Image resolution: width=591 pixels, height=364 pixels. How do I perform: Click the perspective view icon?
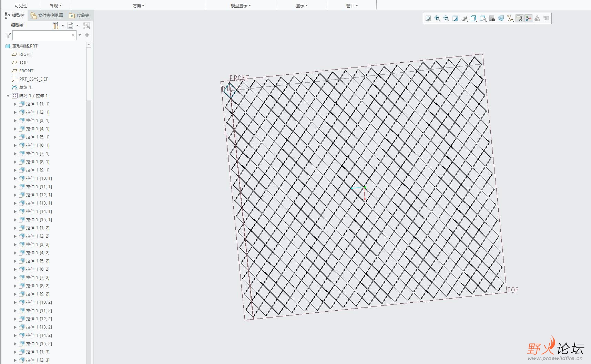click(501, 19)
